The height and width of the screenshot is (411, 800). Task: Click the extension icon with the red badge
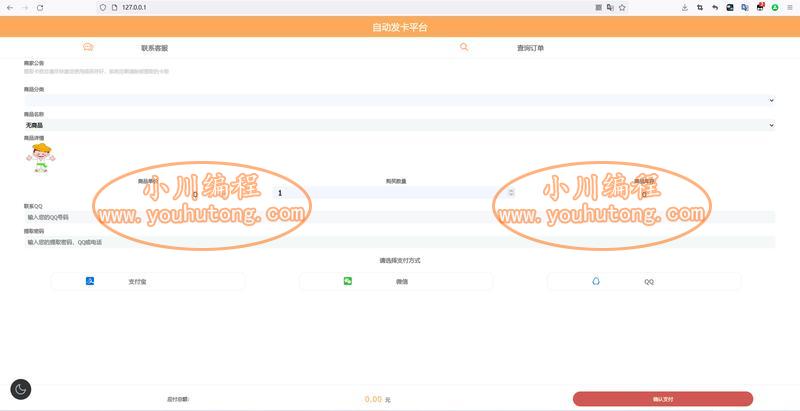click(x=760, y=7)
